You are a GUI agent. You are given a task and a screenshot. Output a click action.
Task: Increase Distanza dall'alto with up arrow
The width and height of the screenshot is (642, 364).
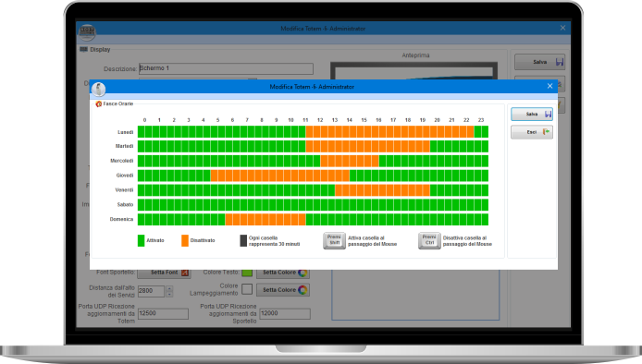click(x=169, y=288)
